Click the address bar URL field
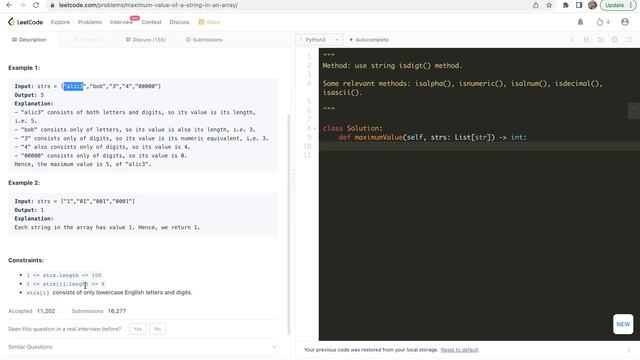 coord(286,5)
